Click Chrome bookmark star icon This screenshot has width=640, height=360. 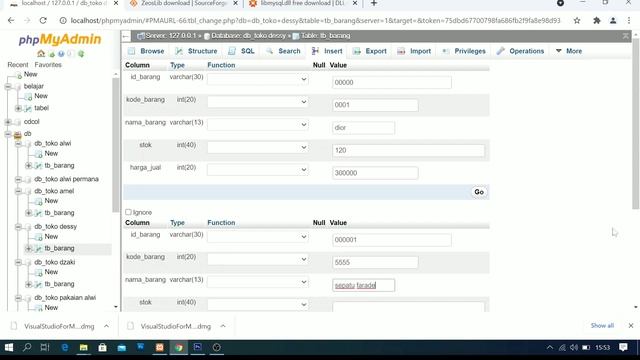point(577,20)
